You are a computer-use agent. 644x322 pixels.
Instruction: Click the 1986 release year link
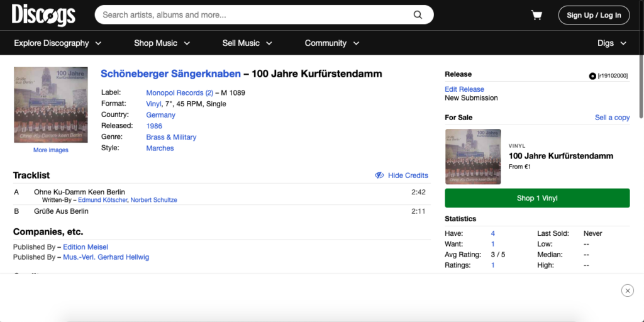click(154, 126)
